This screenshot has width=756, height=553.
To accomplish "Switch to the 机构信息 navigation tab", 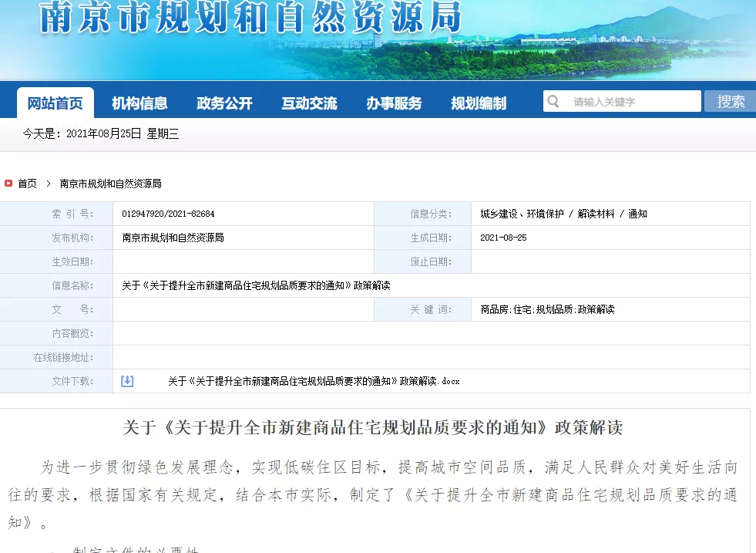I will tap(139, 103).
